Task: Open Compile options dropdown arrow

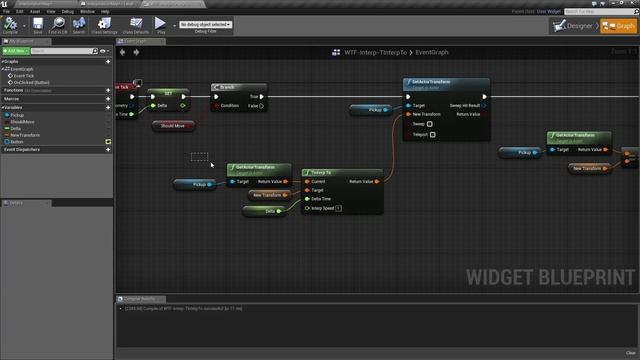Action: coord(24,26)
